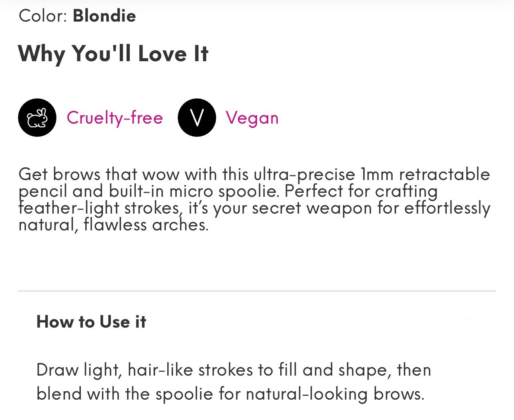Select the Blondie color name
The width and height of the screenshot is (514, 420).
click(104, 16)
